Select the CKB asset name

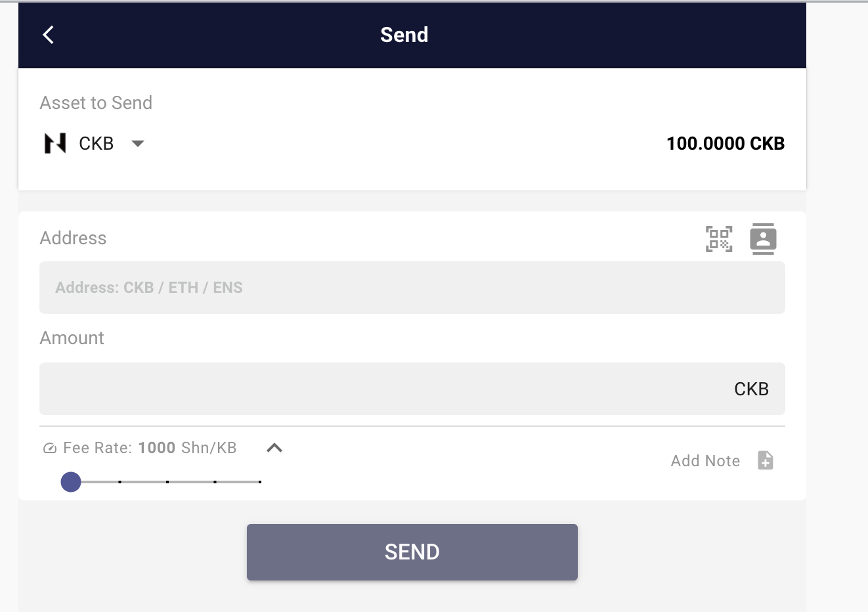[x=96, y=143]
